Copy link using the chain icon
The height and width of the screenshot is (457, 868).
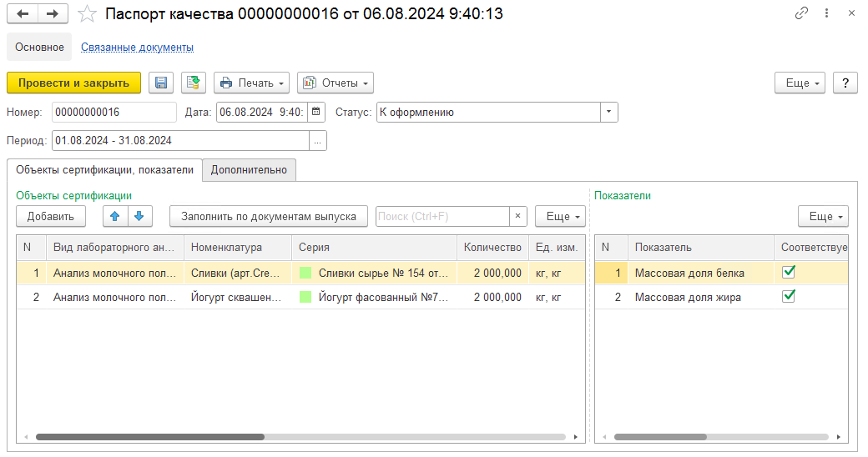click(801, 13)
